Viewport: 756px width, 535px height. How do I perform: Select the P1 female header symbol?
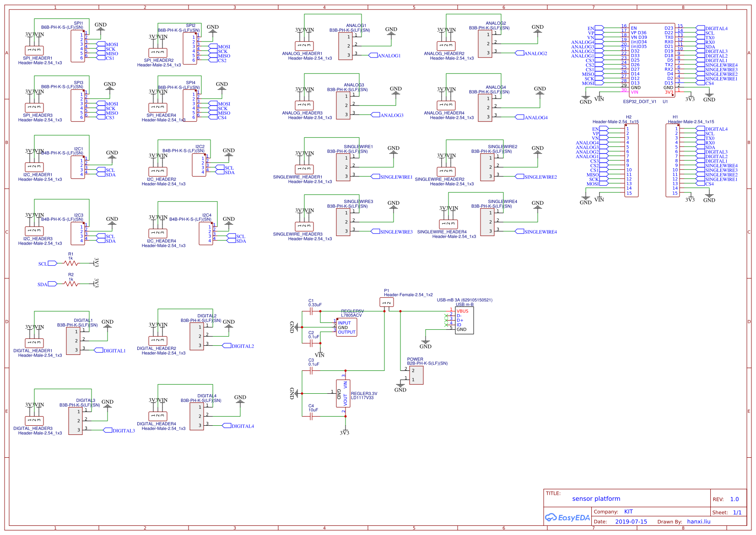coord(387,302)
